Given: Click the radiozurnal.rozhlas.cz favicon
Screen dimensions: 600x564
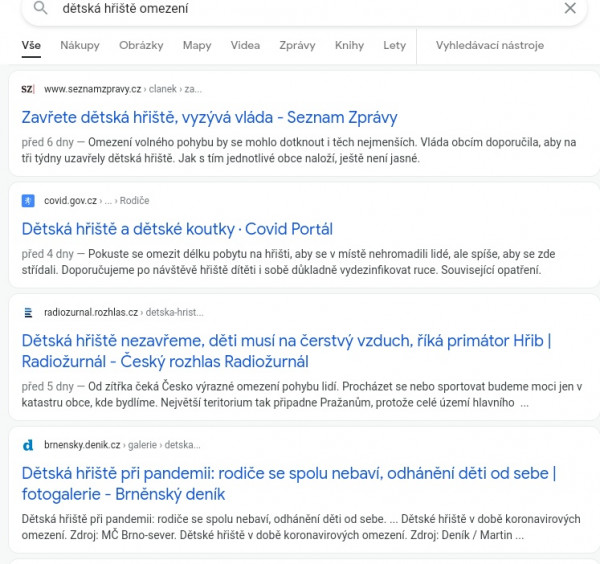Looking at the screenshot, I should (x=28, y=313).
